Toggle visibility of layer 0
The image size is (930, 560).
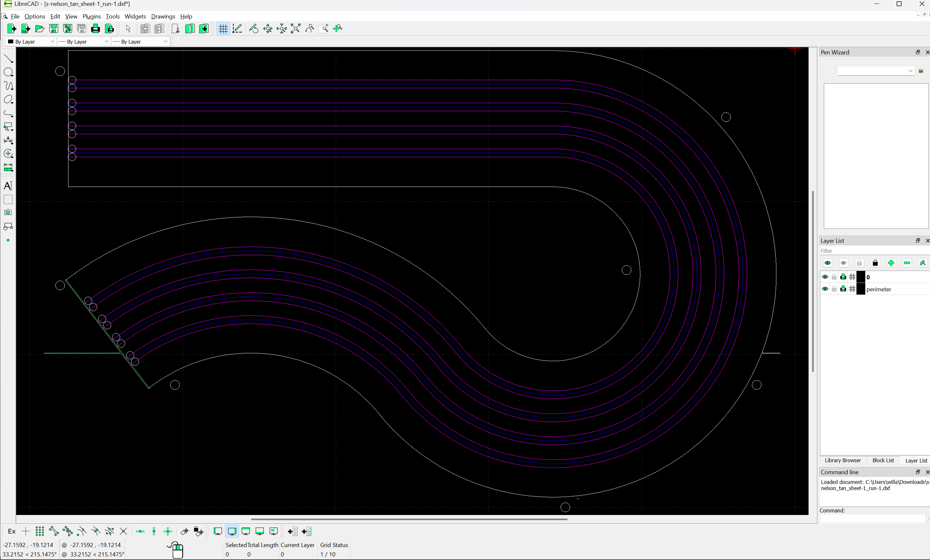825,277
